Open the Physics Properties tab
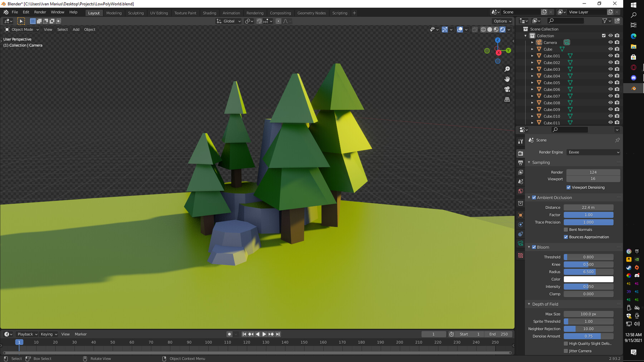Image resolution: width=644 pixels, height=362 pixels. pyautogui.click(x=521, y=224)
